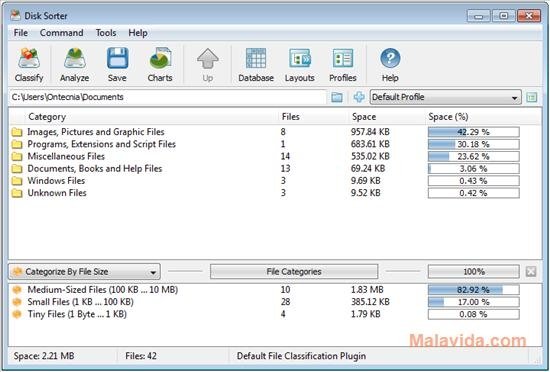Click the 82.92 % progress bar
Viewport: 550px width, 372px height.
click(x=474, y=290)
